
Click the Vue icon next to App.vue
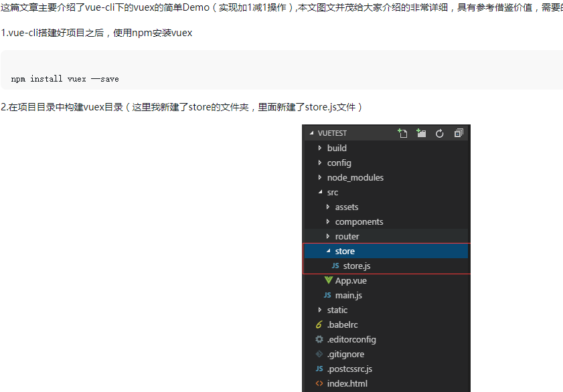point(327,280)
